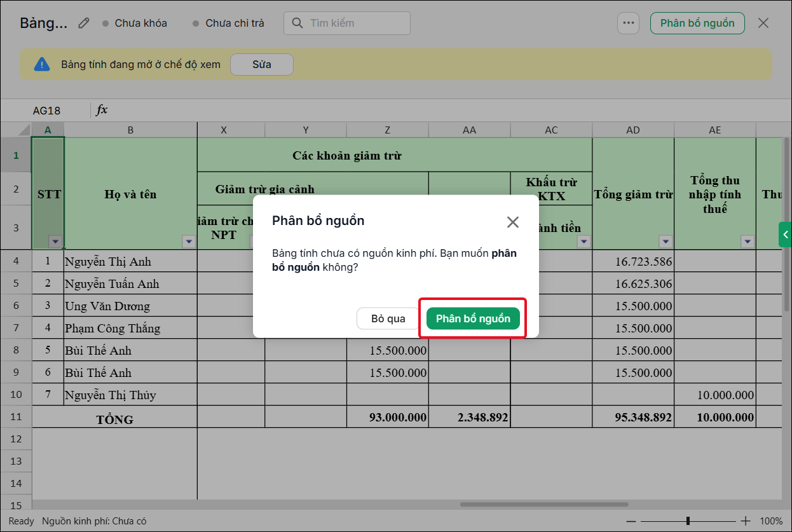Image resolution: width=792 pixels, height=532 pixels.
Task: Click the top-right Phân bổ nguồn button
Action: coord(697,23)
